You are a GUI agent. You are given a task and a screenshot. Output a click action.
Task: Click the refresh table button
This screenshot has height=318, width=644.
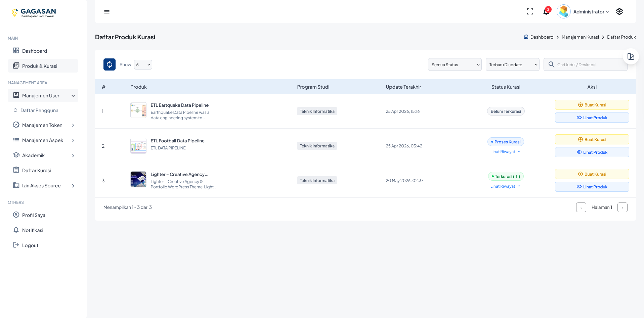click(x=110, y=64)
